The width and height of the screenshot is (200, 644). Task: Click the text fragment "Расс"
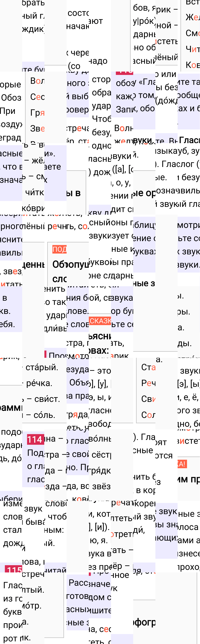coord(78,582)
